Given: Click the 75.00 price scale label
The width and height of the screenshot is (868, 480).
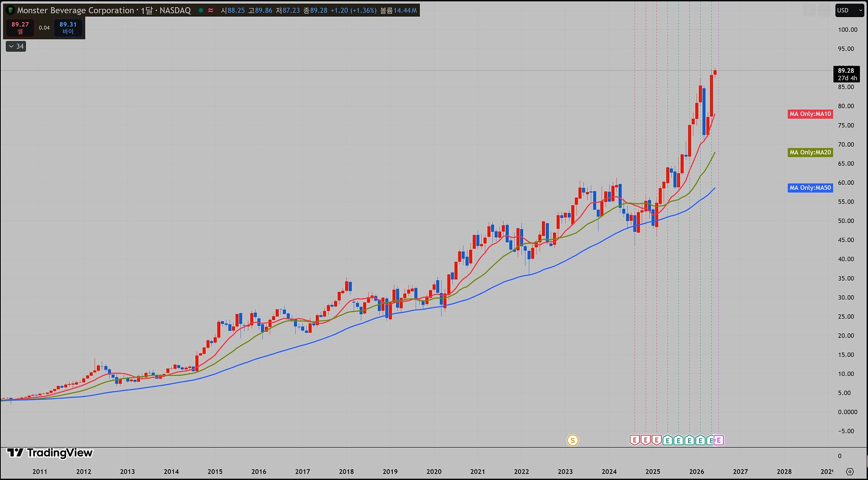Looking at the screenshot, I should (x=846, y=126).
